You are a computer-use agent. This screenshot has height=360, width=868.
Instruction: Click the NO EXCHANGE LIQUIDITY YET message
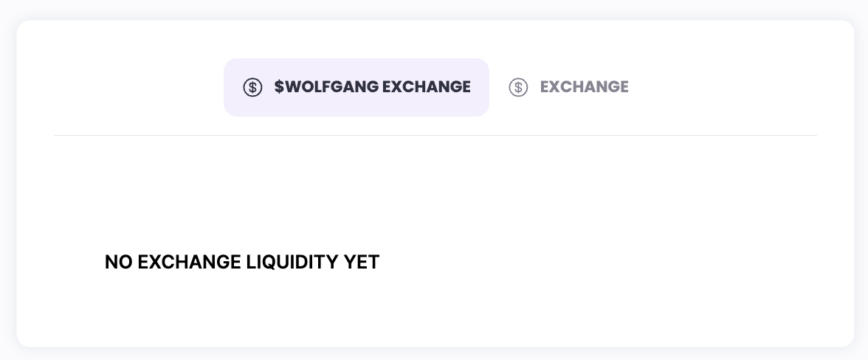(x=242, y=262)
